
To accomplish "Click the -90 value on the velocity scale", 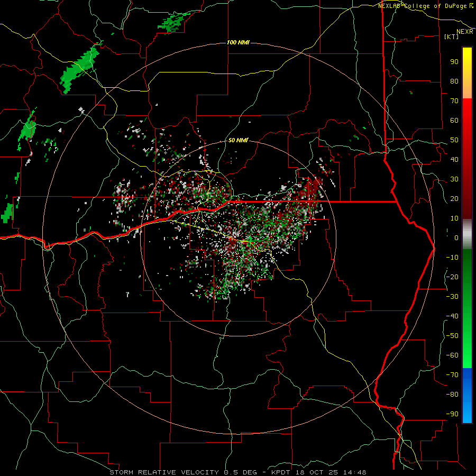I will coord(452,414).
